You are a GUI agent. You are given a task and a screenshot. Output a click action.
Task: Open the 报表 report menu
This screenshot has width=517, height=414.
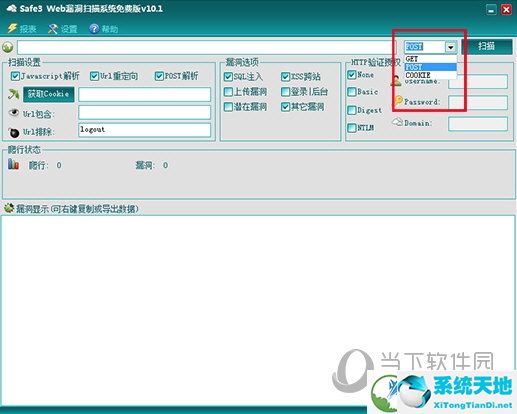(x=22, y=29)
